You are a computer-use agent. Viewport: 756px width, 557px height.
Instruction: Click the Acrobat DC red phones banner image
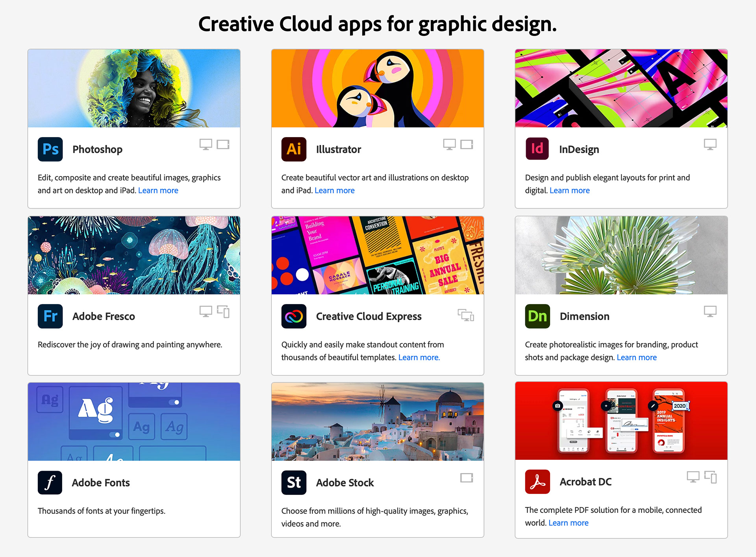click(x=621, y=421)
